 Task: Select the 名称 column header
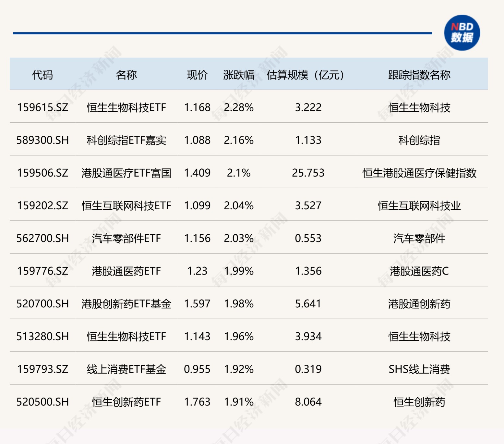[x=126, y=75]
